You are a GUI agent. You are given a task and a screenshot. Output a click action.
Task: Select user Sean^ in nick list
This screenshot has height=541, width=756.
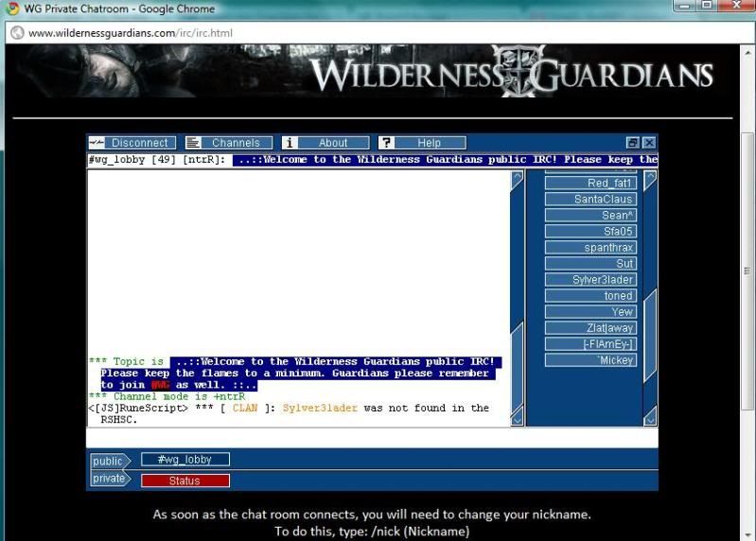[590, 216]
